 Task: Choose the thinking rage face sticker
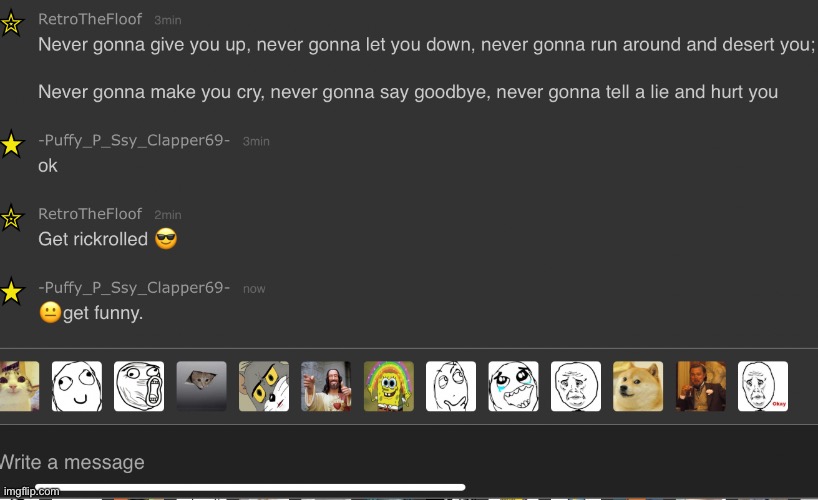pyautogui.click(x=451, y=386)
